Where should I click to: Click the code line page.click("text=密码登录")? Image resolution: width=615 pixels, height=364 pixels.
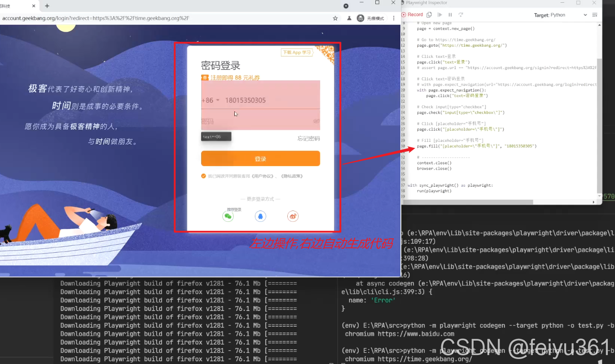pos(457,96)
